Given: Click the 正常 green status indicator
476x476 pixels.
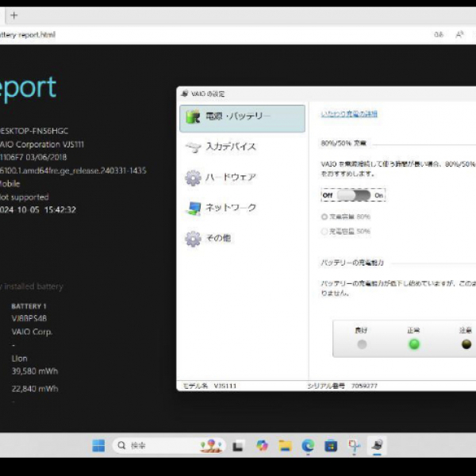Looking at the screenshot, I should [x=414, y=344].
